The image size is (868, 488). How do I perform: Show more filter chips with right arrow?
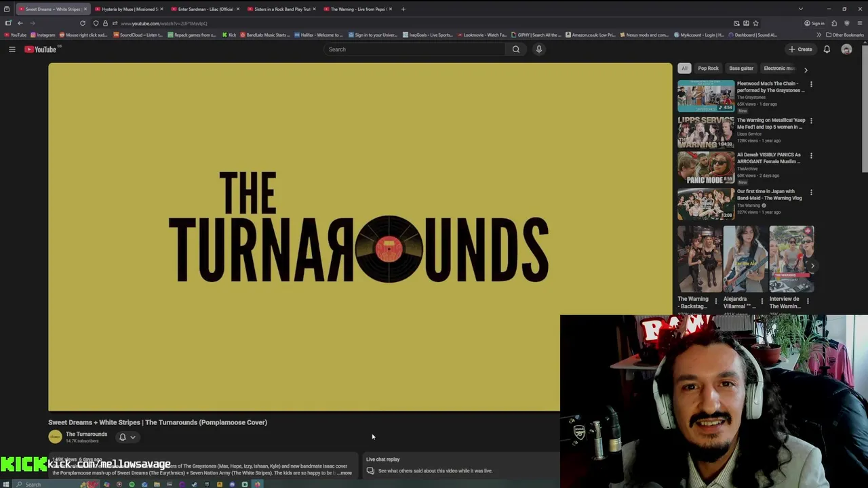806,69
